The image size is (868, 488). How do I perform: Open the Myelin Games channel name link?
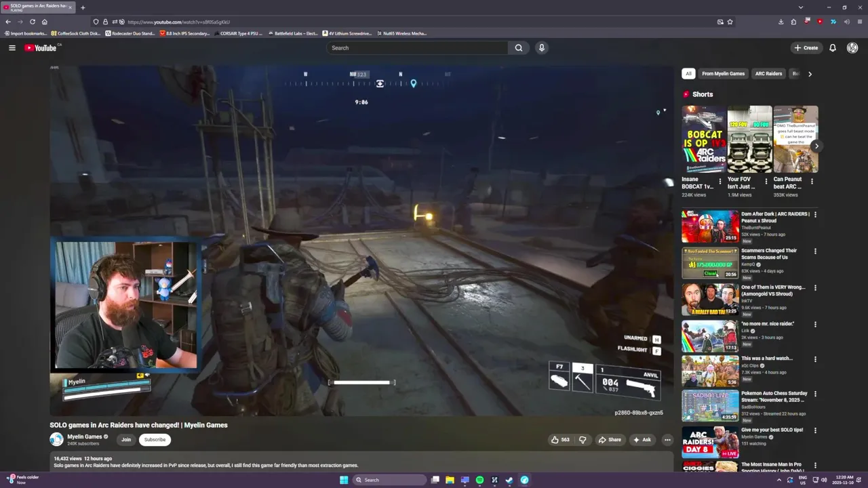[x=84, y=436]
